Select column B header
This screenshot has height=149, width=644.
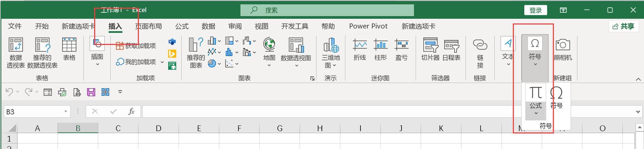(x=78, y=128)
